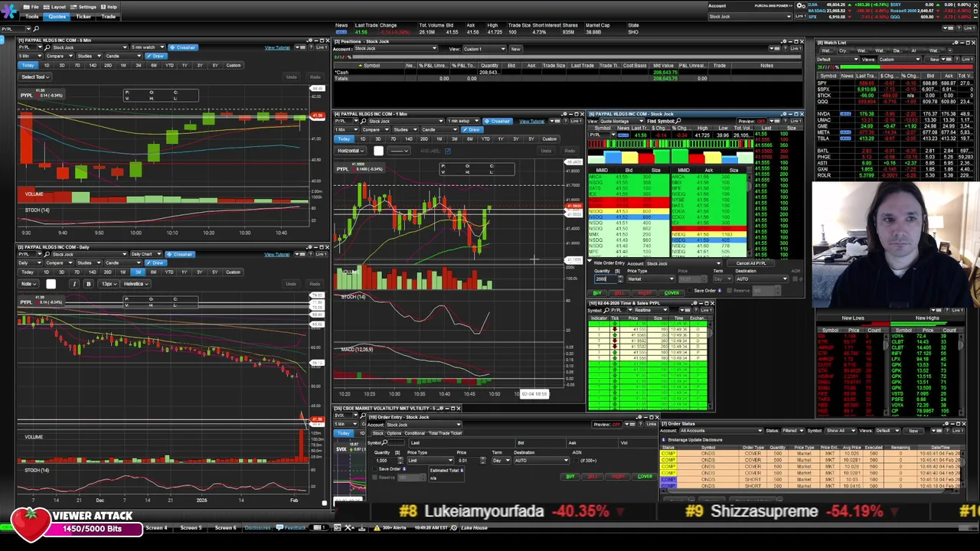Click Brokerage Update Disclosure info icon
This screenshot has width=980, height=551.
[x=665, y=440]
